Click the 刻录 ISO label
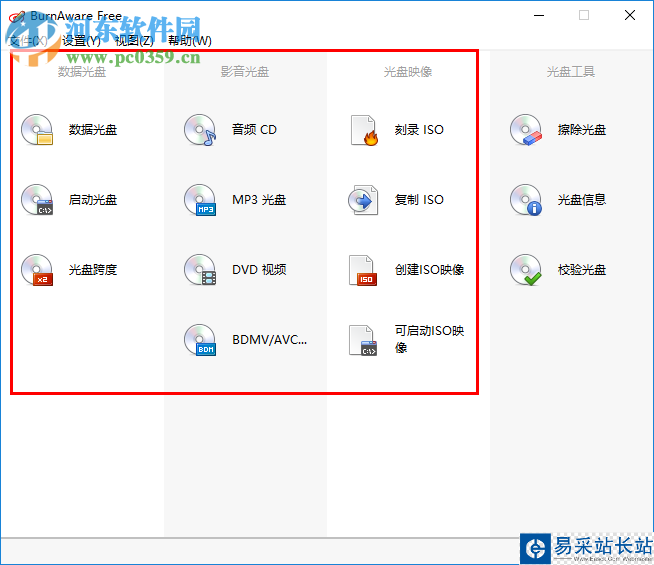This screenshot has height=565, width=654. pos(419,130)
